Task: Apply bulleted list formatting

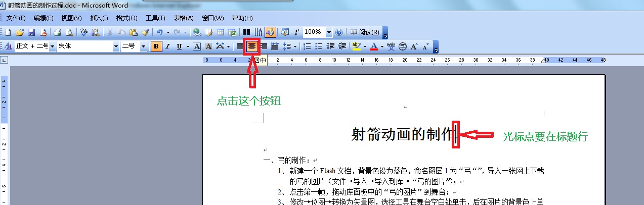Action: (x=318, y=46)
